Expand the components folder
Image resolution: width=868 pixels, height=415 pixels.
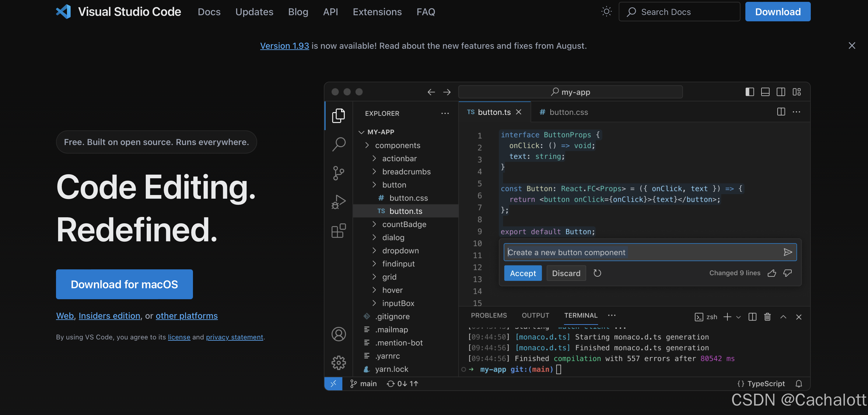tap(405, 145)
